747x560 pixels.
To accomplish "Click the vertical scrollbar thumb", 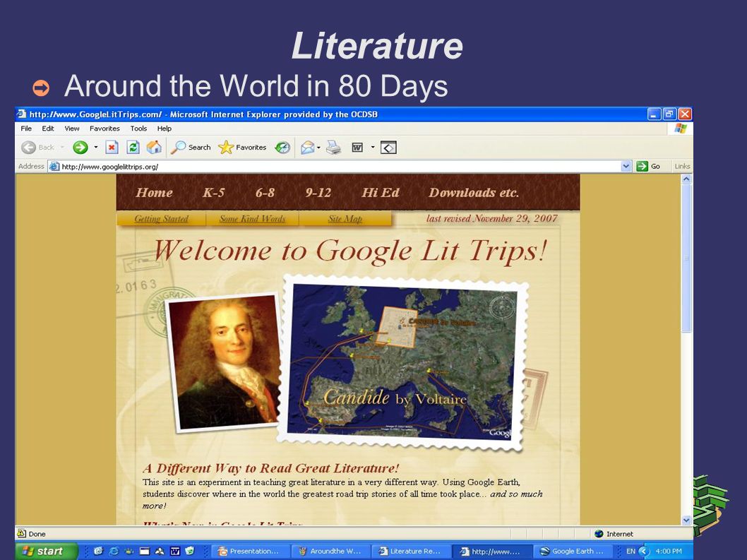I will tap(686, 257).
